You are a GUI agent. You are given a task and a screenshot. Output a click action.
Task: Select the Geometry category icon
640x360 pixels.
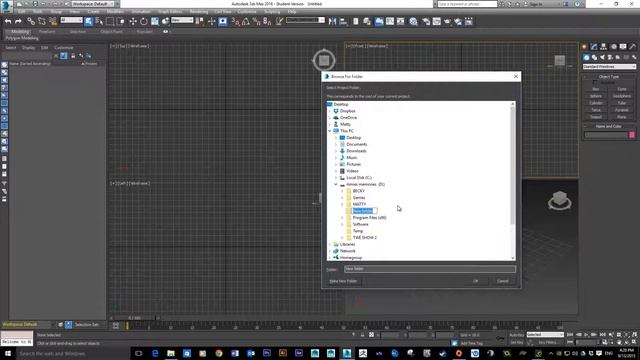tap(587, 57)
